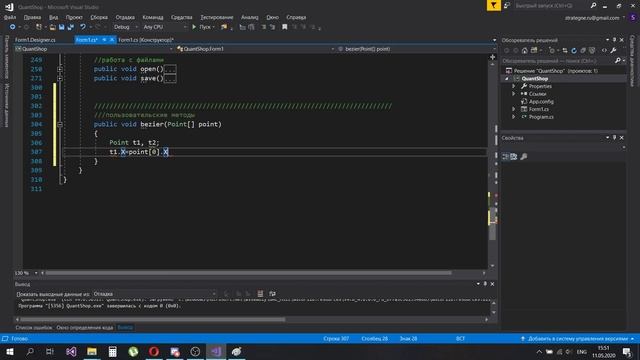This screenshot has height=360, width=640.
Task: Collapse the bezier method code block
Action: 60,124
